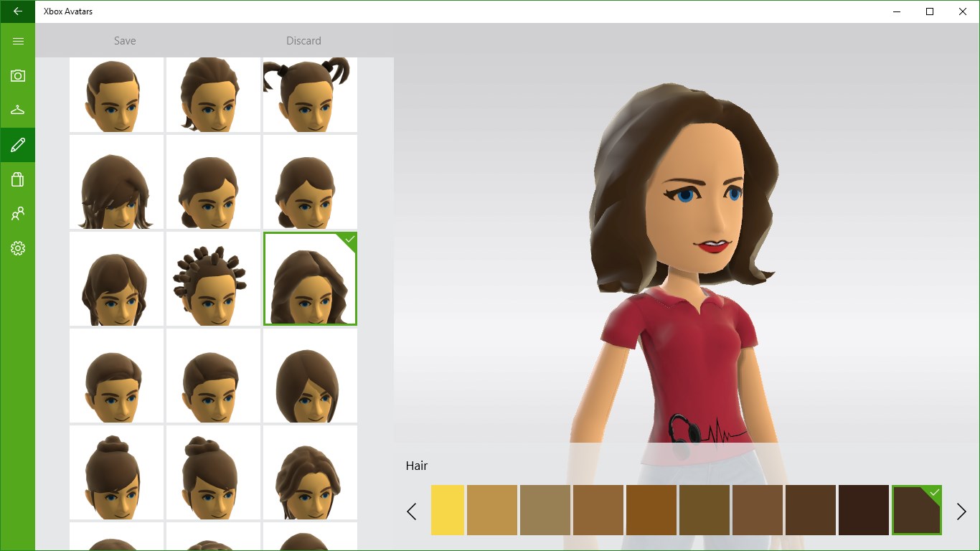This screenshot has width=980, height=551.
Task: Click the Xbox Avatars title bar text
Action: click(67, 11)
